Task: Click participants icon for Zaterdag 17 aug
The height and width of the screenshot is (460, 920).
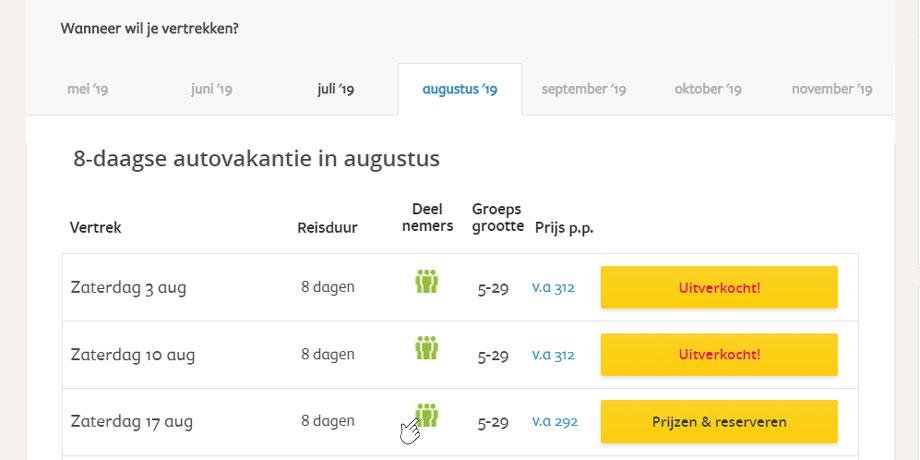Action: click(427, 415)
